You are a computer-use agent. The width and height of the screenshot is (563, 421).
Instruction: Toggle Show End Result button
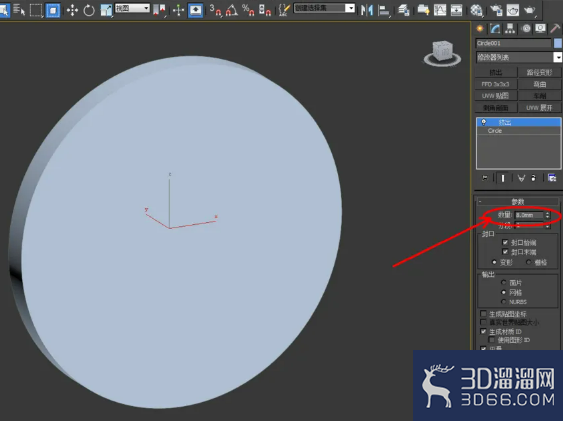pos(503,178)
